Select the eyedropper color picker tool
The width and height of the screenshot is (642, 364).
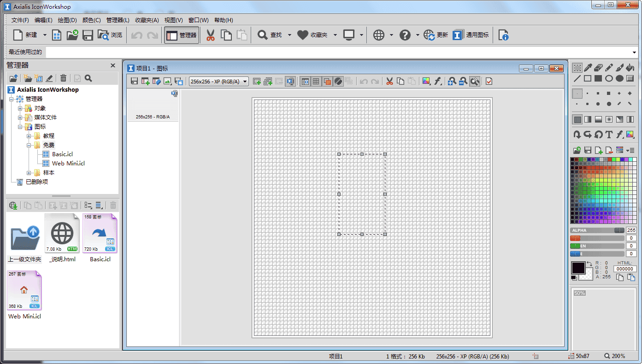588,68
